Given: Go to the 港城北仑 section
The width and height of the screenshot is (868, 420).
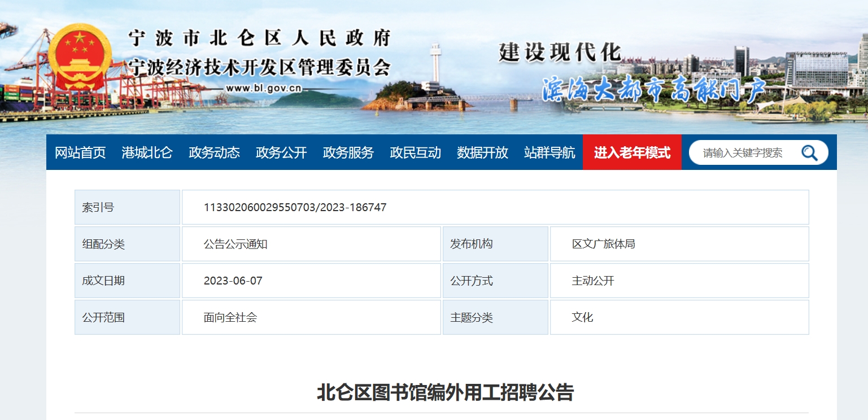Looking at the screenshot, I should pyautogui.click(x=147, y=152).
